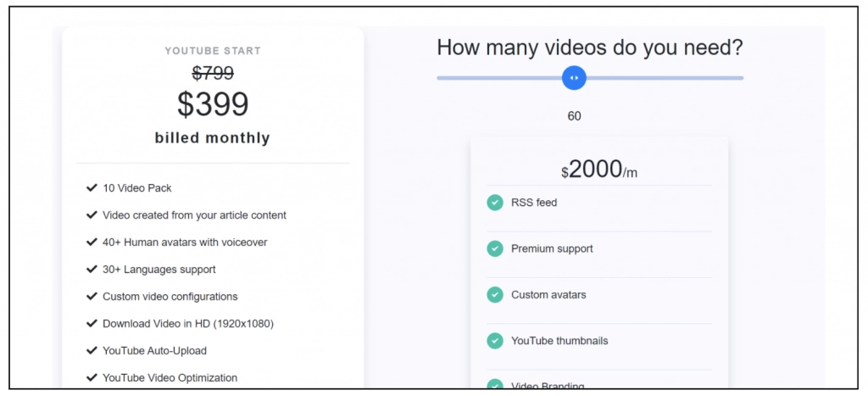This screenshot has height=396, width=868.
Task: Click the "YouTube Video Optimization" feature text
Action: pyautogui.click(x=170, y=377)
